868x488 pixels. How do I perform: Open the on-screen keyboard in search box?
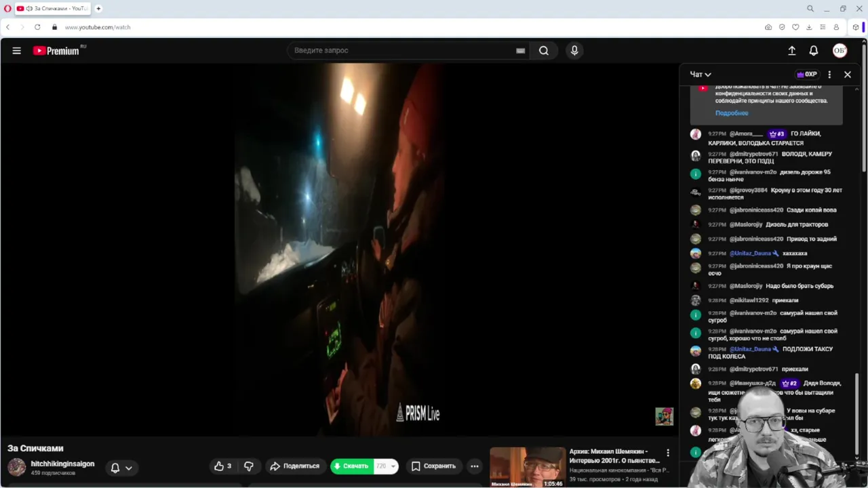(520, 51)
